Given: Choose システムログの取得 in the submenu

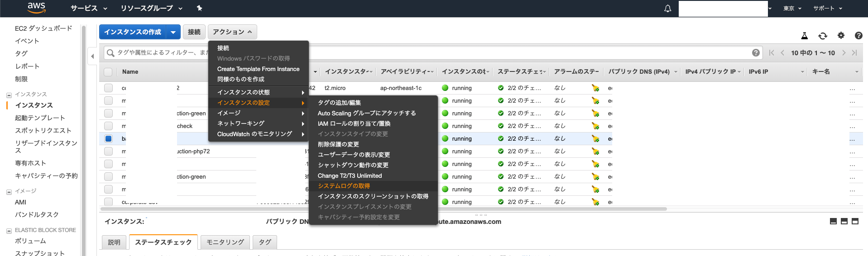Looking at the screenshot, I should tap(373, 186).
